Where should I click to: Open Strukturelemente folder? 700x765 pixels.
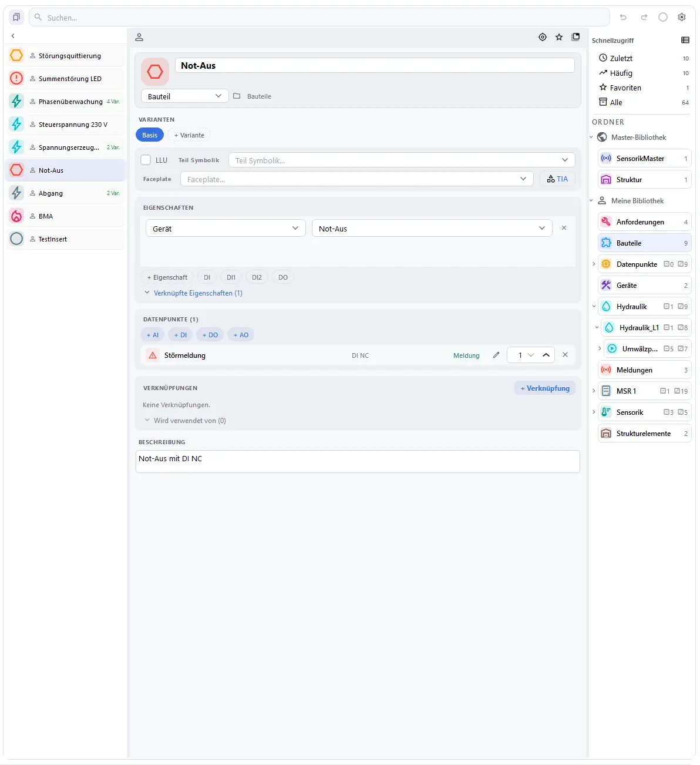[644, 433]
